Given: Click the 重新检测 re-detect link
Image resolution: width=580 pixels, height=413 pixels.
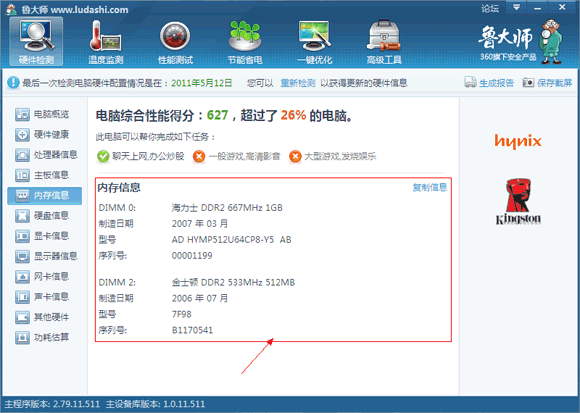Looking at the screenshot, I should [297, 83].
